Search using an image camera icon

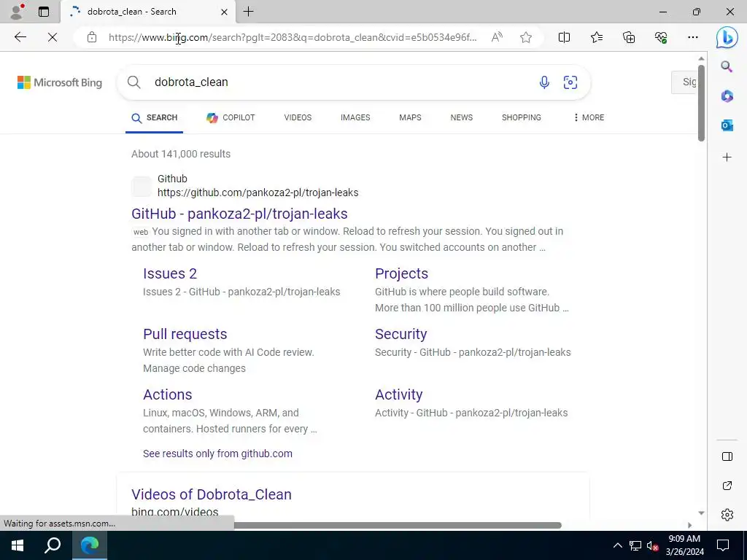tap(570, 82)
